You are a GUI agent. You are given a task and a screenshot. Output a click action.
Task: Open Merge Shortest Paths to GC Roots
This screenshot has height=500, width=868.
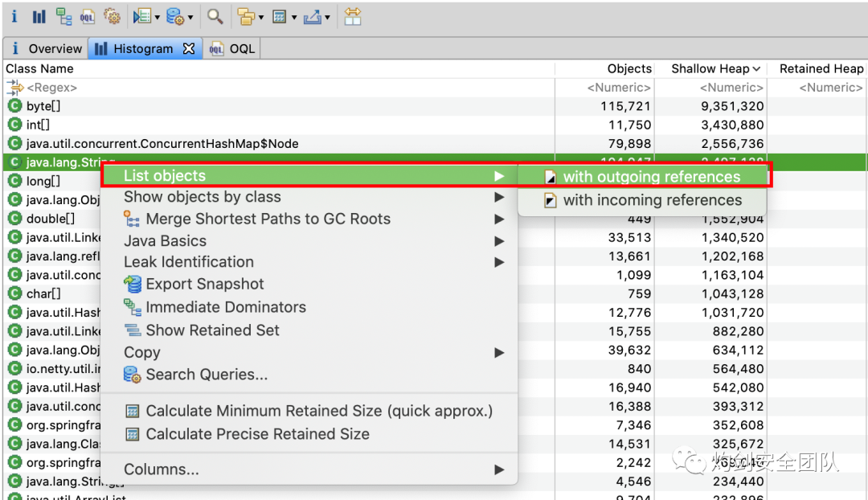point(309,219)
